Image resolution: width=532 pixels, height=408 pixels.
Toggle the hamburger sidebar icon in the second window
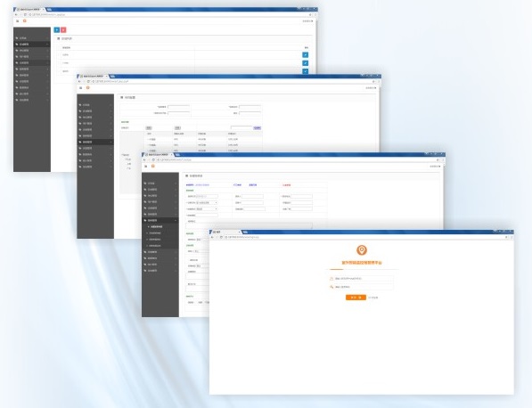point(81,88)
